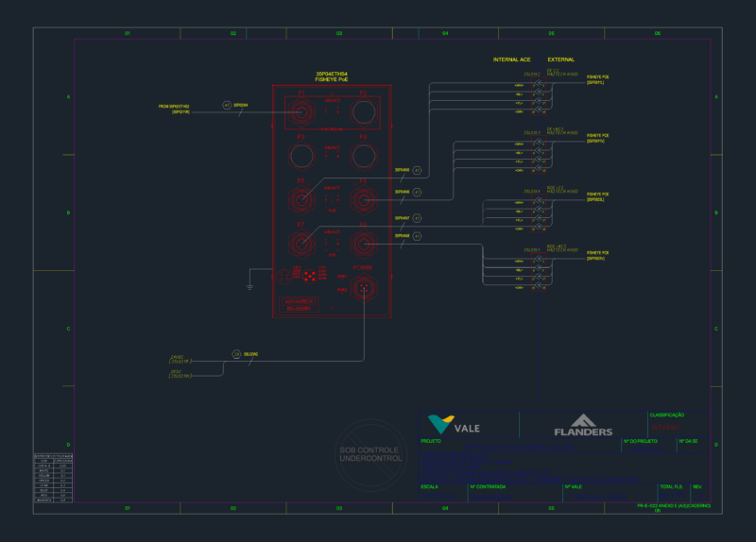Select the DE+NCS Haztech hood connector block

pyautogui.click(x=538, y=155)
